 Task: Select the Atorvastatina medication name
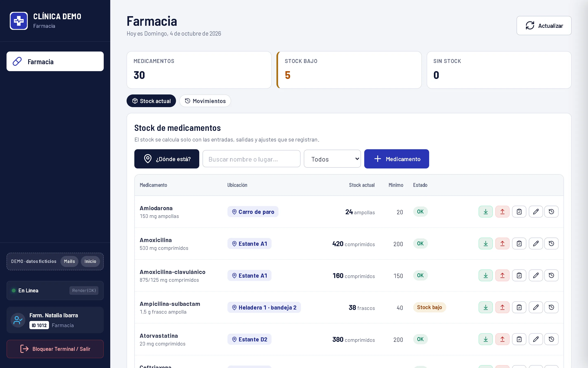pos(159,336)
